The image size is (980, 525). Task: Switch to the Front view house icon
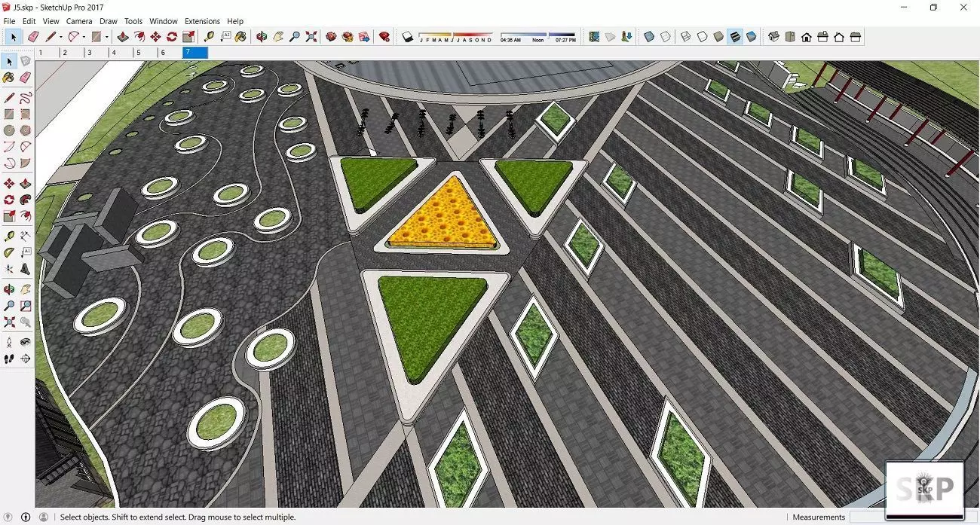tap(807, 37)
